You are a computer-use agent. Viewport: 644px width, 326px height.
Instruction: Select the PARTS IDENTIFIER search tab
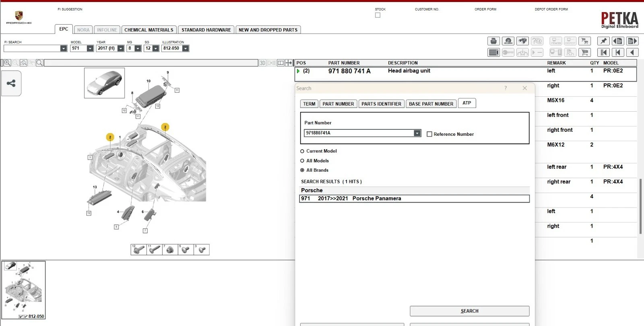coord(381,104)
